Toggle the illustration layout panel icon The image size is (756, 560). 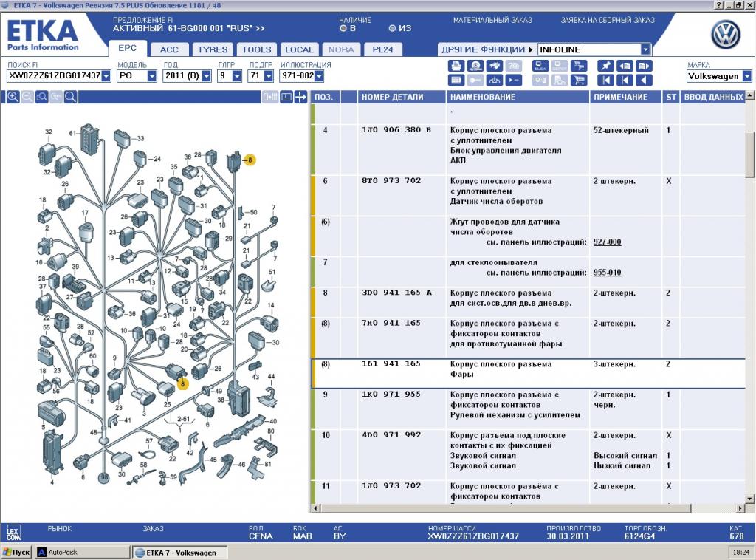tap(286, 97)
